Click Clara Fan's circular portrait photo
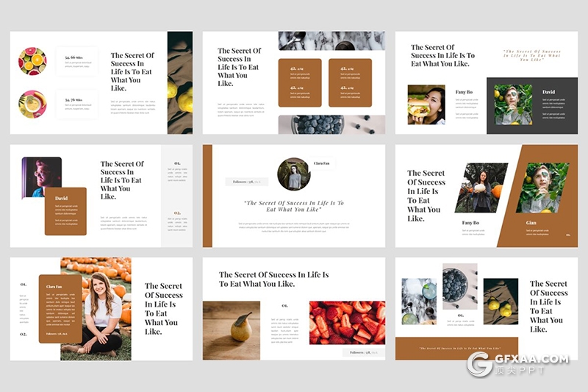 coord(293,174)
